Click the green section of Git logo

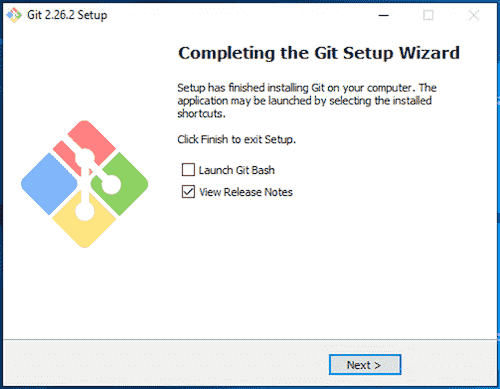click(x=124, y=184)
